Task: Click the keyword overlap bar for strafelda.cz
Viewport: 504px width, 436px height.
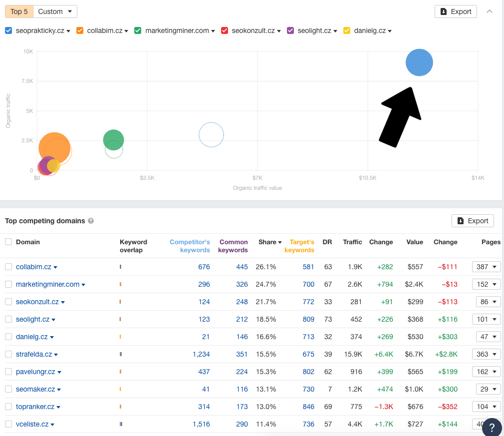Action: [x=121, y=354]
